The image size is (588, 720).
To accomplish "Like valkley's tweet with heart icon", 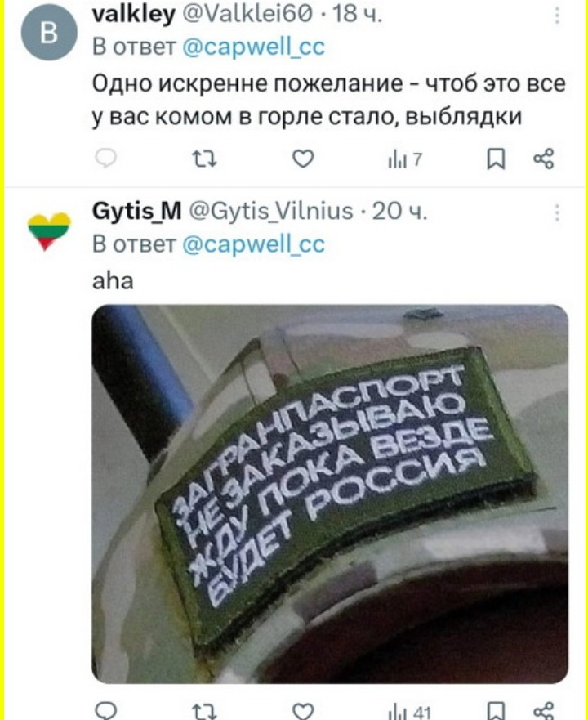I will [303, 159].
